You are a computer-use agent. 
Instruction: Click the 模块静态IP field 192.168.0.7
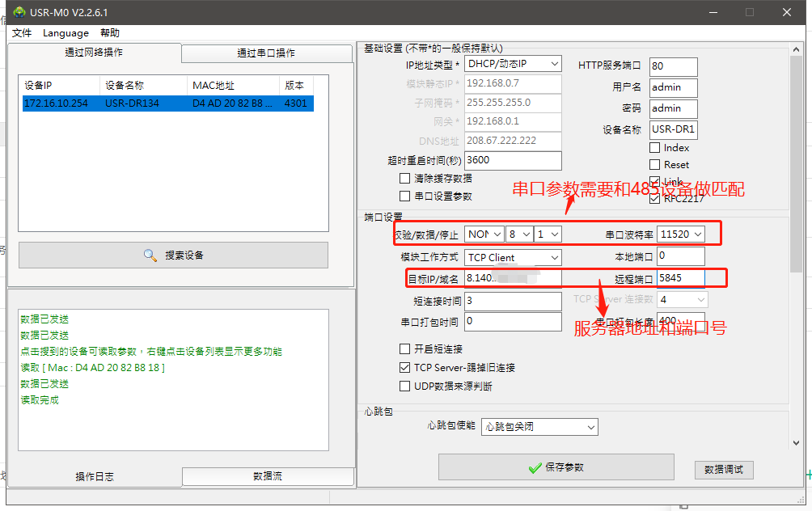point(513,83)
